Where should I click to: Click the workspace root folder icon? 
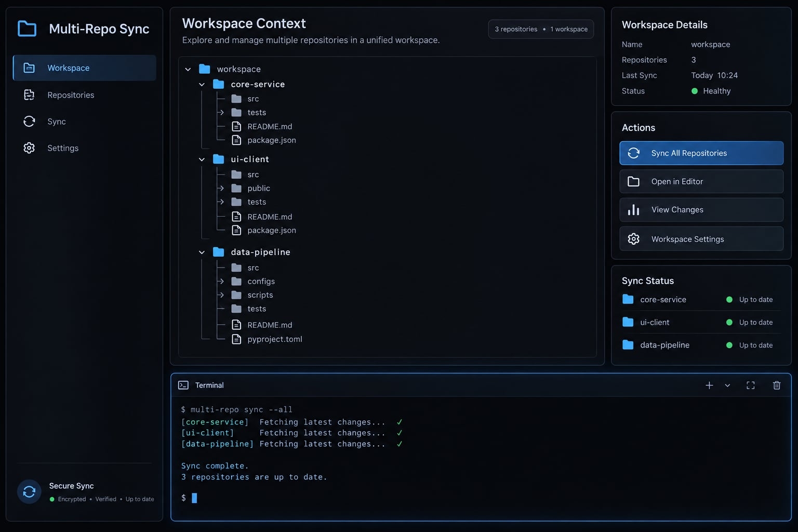[205, 69]
